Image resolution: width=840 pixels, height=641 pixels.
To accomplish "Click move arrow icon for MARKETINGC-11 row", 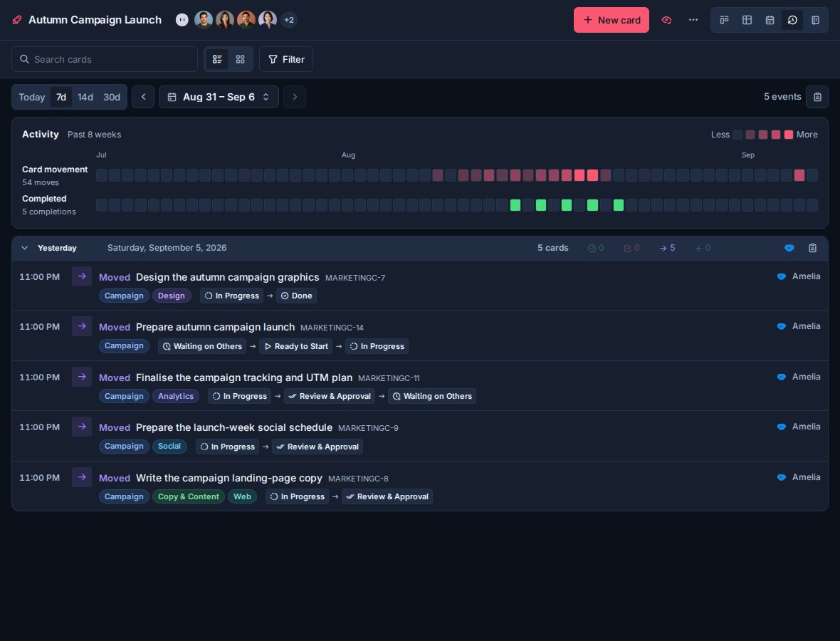I will [x=81, y=377].
